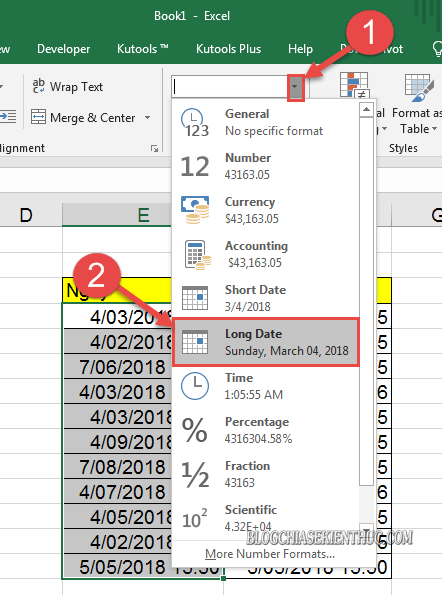Click the Scientific format label
442x595 pixels.
click(x=251, y=510)
